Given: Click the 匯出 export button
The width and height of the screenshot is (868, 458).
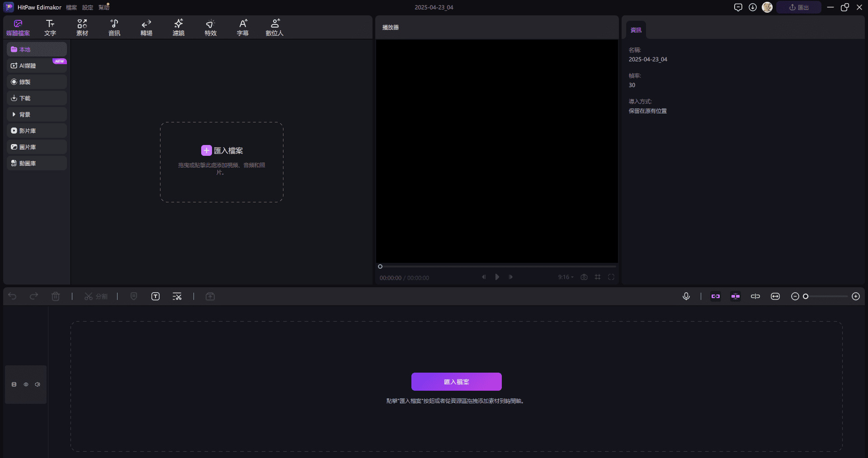Looking at the screenshot, I should click(x=798, y=7).
